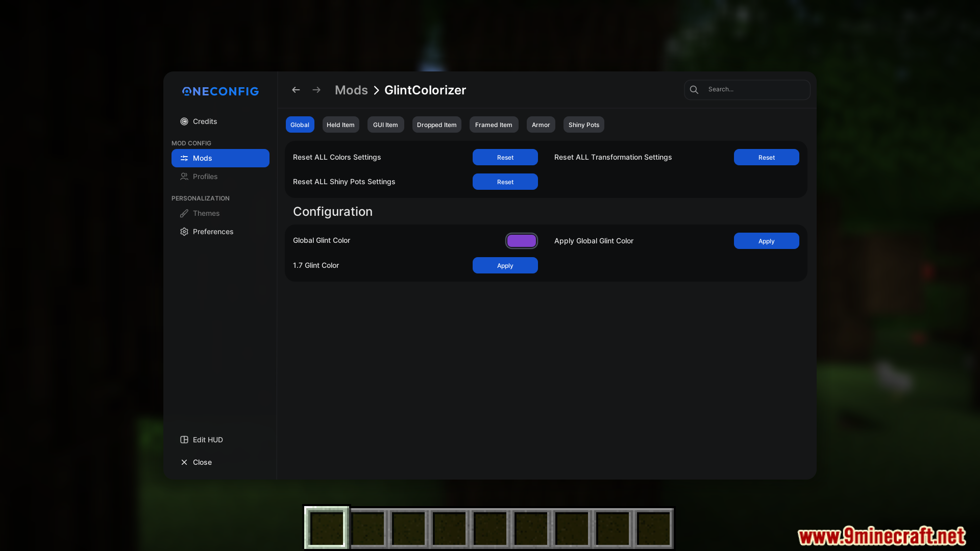Screen dimensions: 980x551
Task: Open Mods section in sidebar
Action: tap(220, 158)
